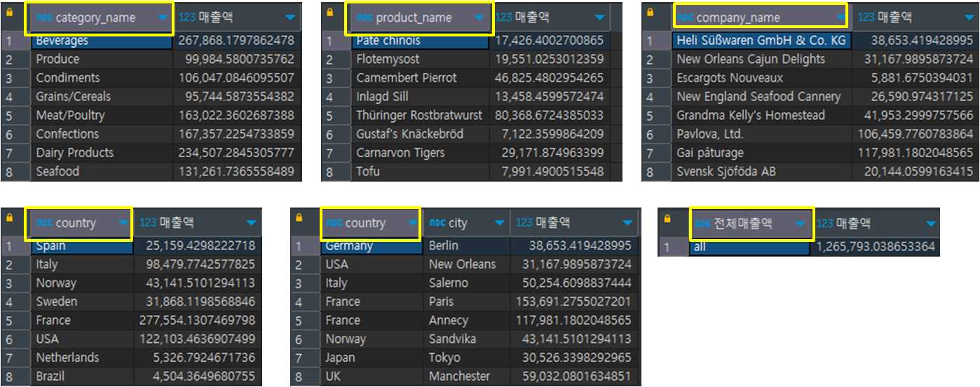Image resolution: width=980 pixels, height=387 pixels.
Task: Select Heli Süßwaren GmbH & Co. KG cell
Action: pyautogui.click(x=761, y=41)
